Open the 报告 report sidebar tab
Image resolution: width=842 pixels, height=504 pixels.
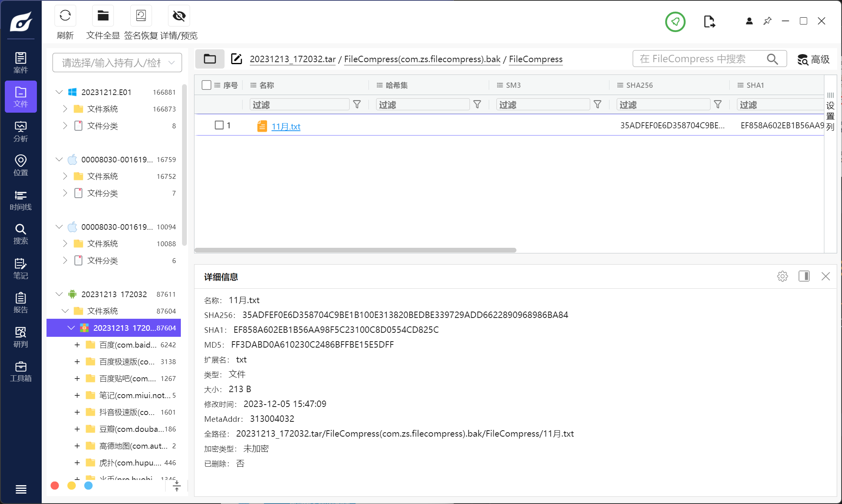pos(20,303)
